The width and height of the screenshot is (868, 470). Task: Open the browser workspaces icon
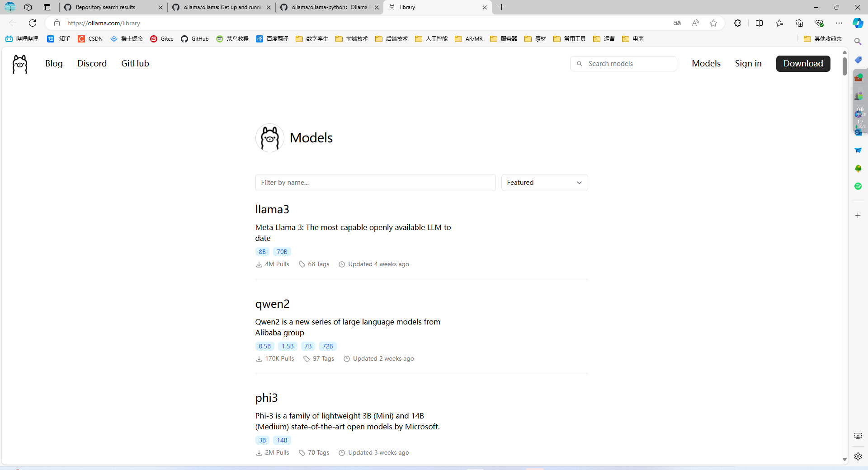(x=28, y=7)
